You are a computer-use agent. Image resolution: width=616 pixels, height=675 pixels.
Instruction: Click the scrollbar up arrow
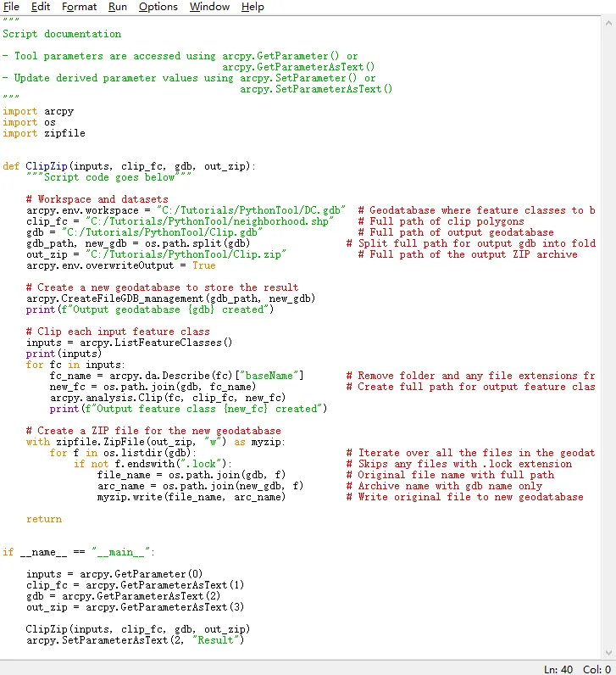click(608, 23)
